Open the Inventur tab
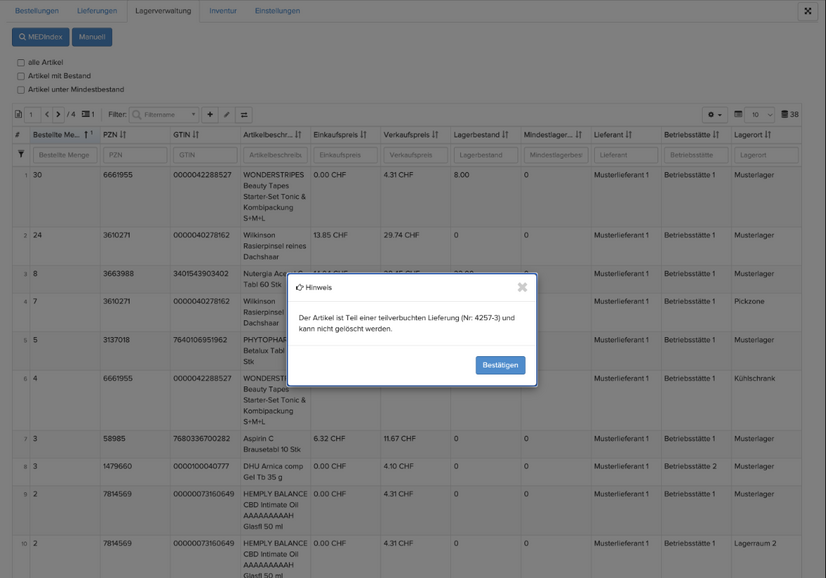This screenshot has height=578, width=826. pos(223,11)
